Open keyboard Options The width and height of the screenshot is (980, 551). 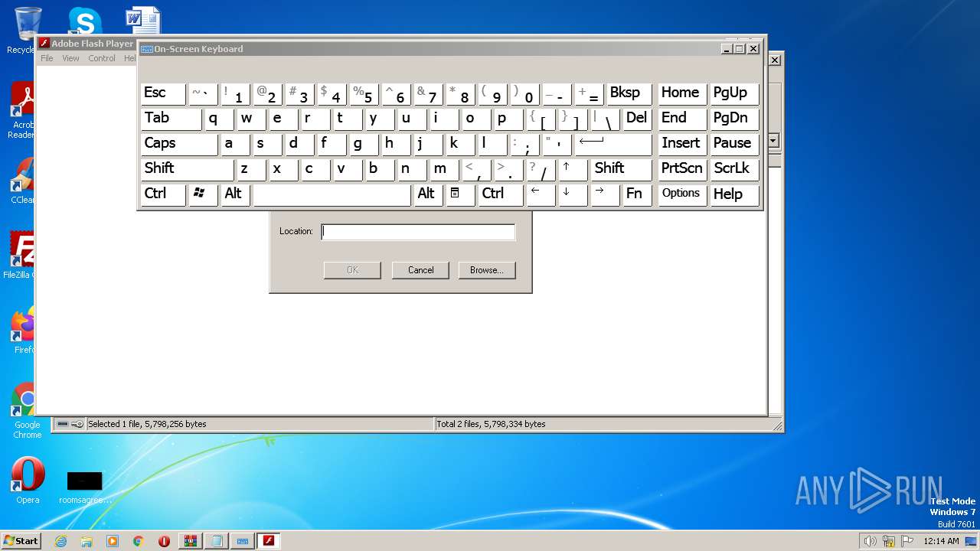[x=681, y=194]
